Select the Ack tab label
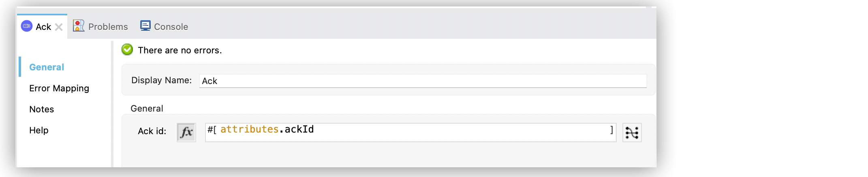Screen dimensions: 868x177 pyautogui.click(x=43, y=27)
